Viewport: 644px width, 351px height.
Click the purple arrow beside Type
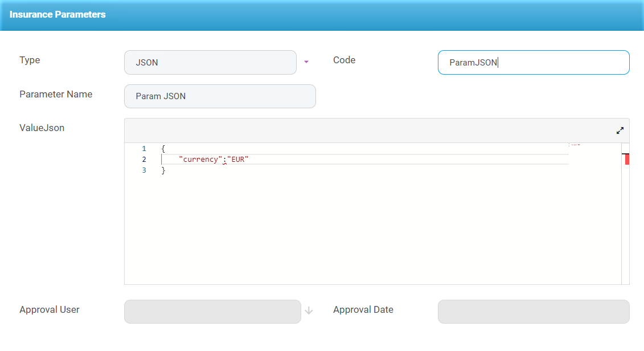coord(306,62)
